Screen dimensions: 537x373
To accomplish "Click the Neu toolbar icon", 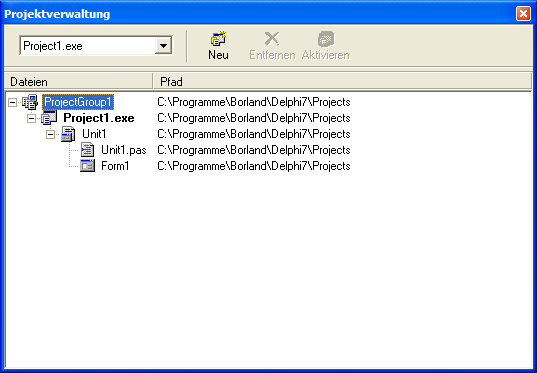I will (218, 39).
